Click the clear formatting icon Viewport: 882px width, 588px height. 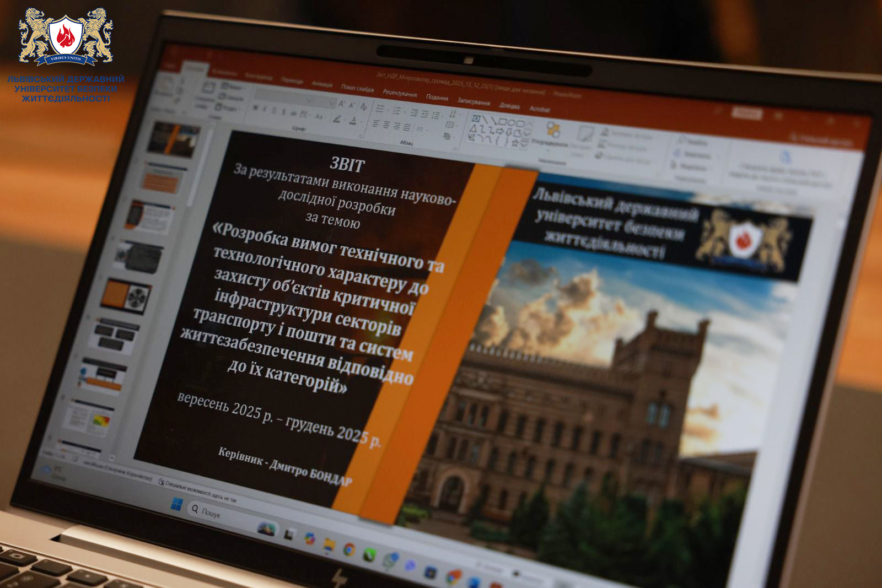click(x=364, y=107)
